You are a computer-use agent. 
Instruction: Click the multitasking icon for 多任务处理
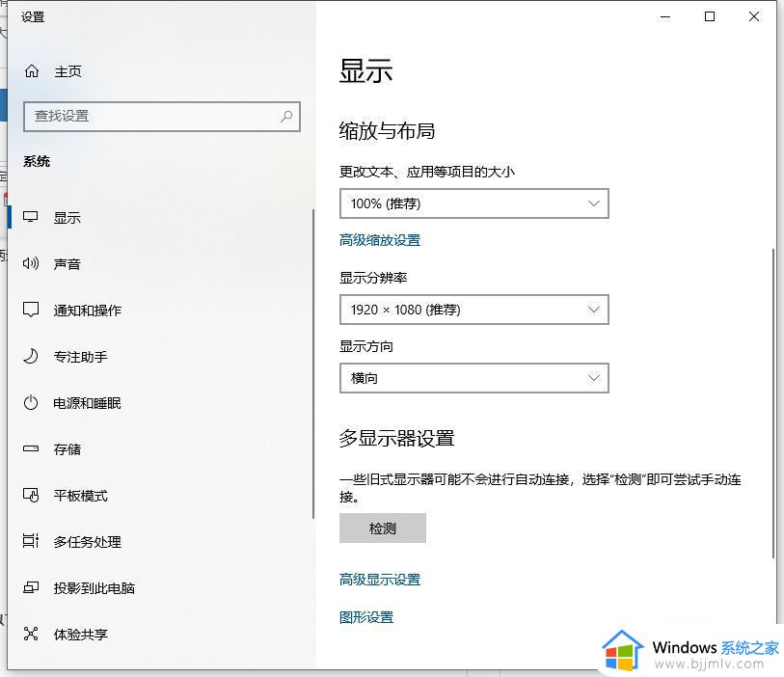31,541
